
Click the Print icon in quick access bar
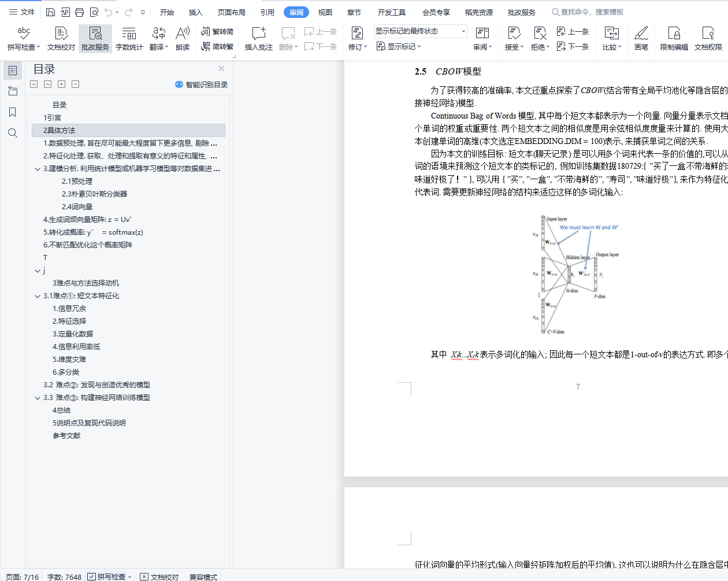[79, 12]
